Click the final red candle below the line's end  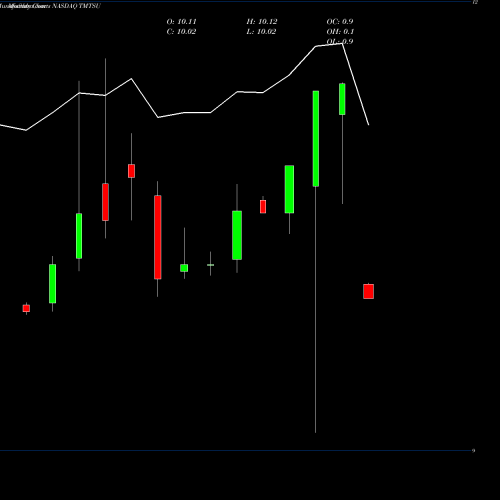tap(368, 291)
